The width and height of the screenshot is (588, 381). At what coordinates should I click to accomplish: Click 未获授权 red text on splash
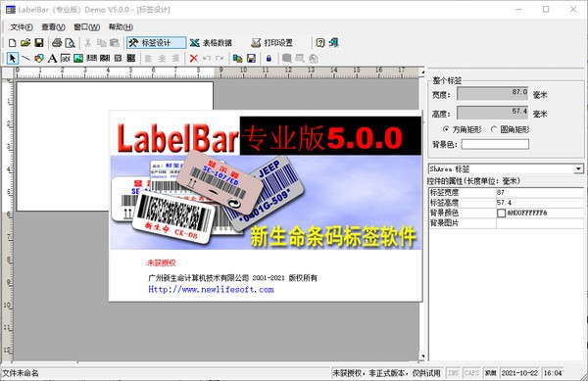point(162,263)
